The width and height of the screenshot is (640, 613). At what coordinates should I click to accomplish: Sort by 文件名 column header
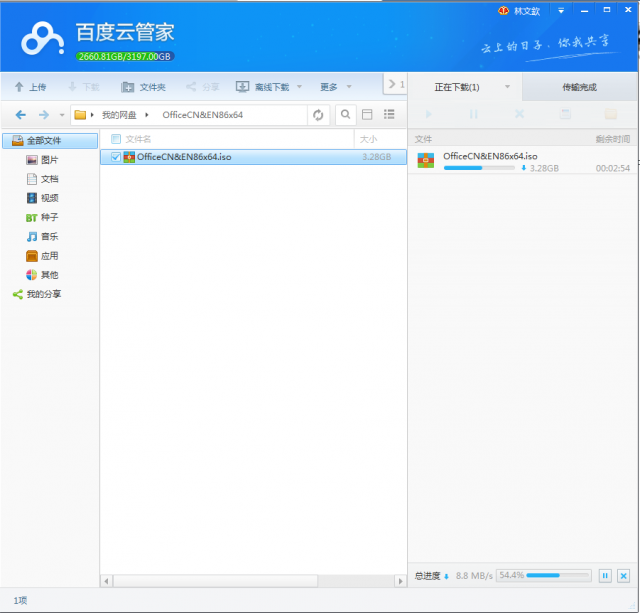click(138, 139)
